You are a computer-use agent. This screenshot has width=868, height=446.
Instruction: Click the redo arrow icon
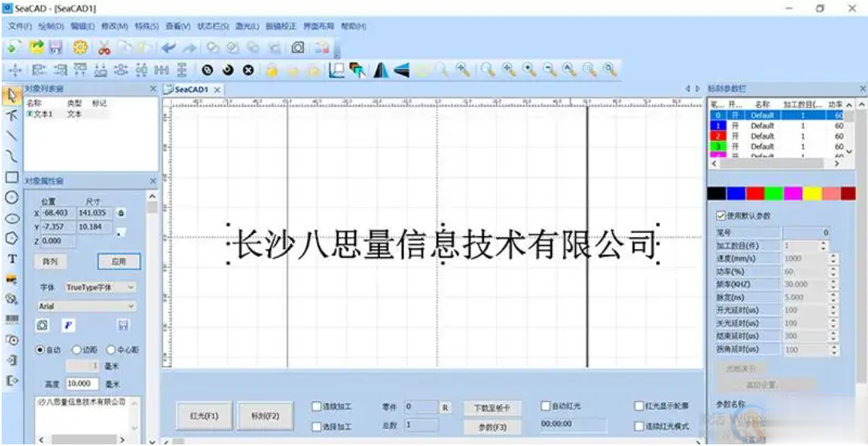190,48
